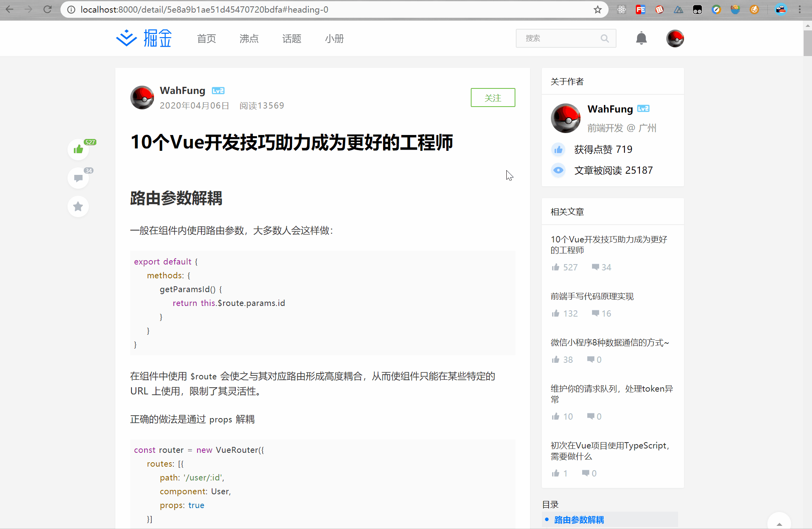Open the user avatar in header
The image size is (812, 529).
675,38
